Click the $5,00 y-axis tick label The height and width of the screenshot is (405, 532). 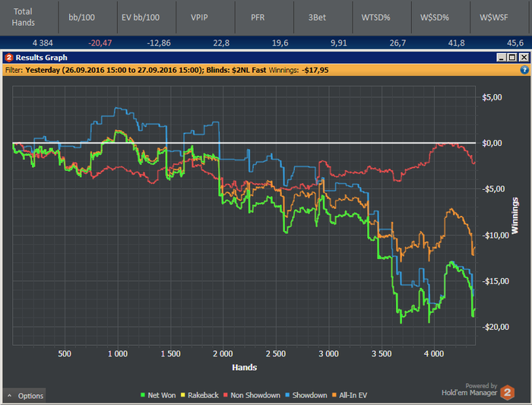click(x=492, y=97)
